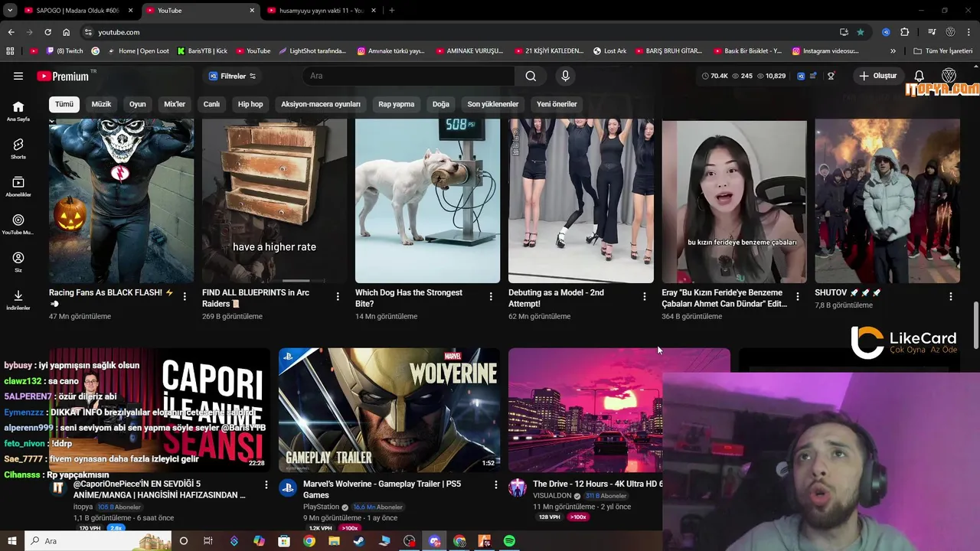The width and height of the screenshot is (980, 551).
Task: Click the search magnifier button
Action: pyautogui.click(x=531, y=76)
